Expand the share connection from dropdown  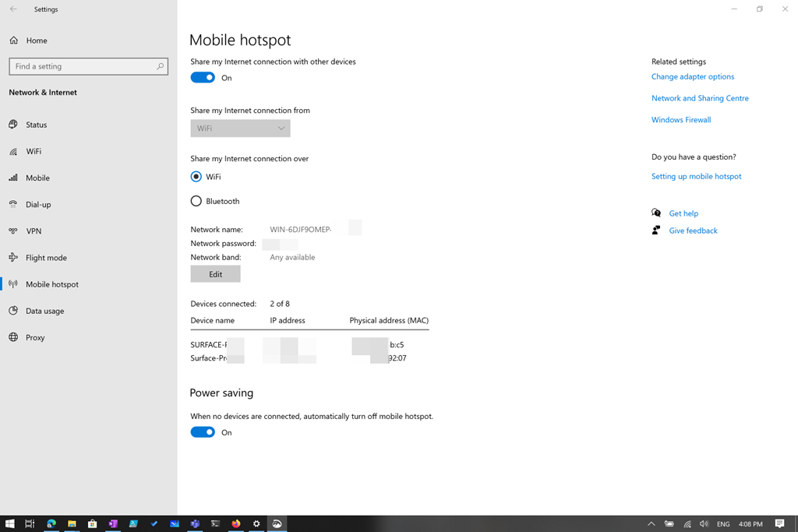click(240, 129)
